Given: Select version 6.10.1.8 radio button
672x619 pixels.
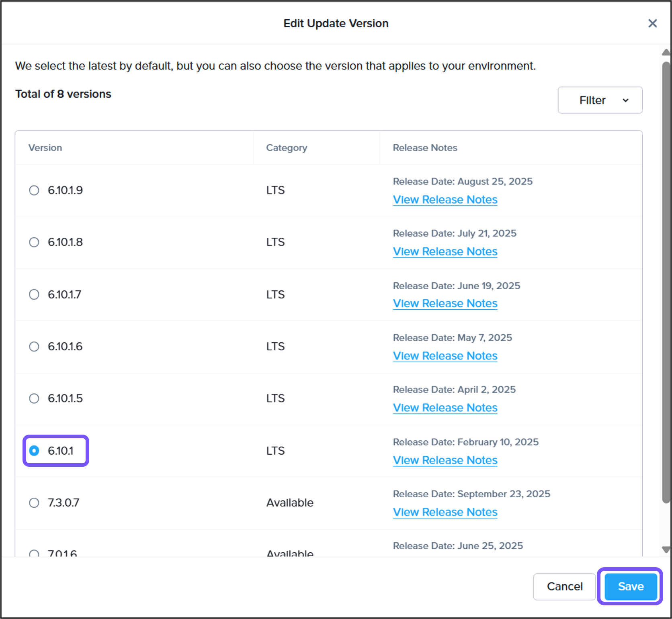Looking at the screenshot, I should tap(34, 242).
